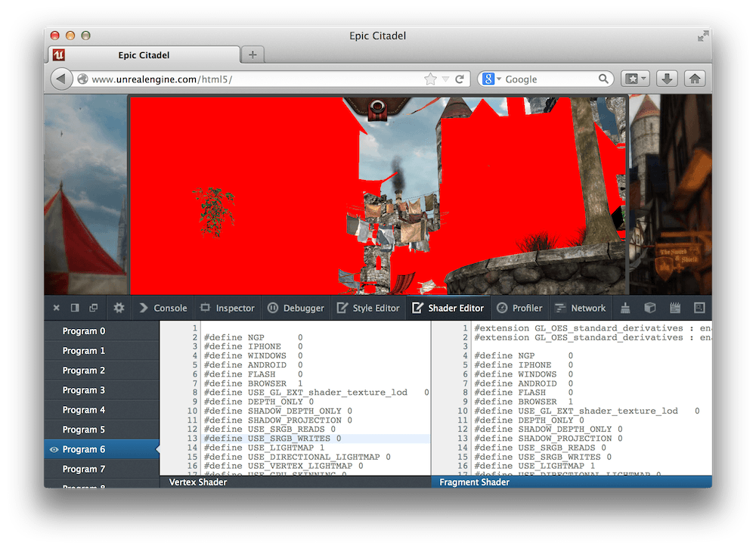This screenshot has height=549, width=756.
Task: Undock DevTools into a separate window
Action: (93, 308)
